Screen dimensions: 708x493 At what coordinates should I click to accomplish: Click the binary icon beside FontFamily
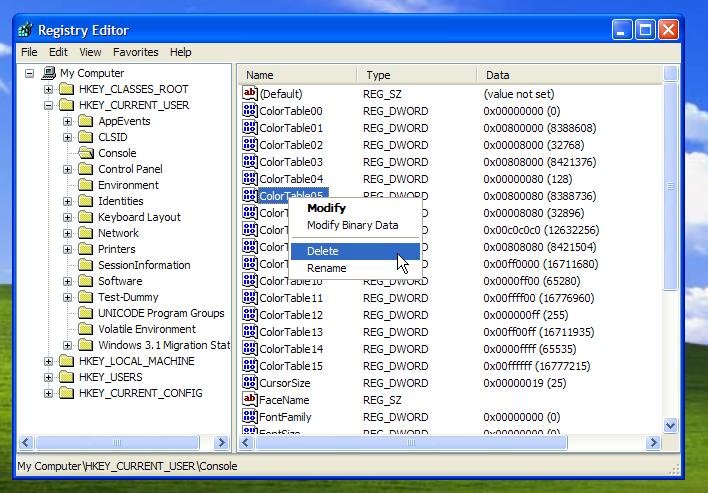[x=250, y=417]
